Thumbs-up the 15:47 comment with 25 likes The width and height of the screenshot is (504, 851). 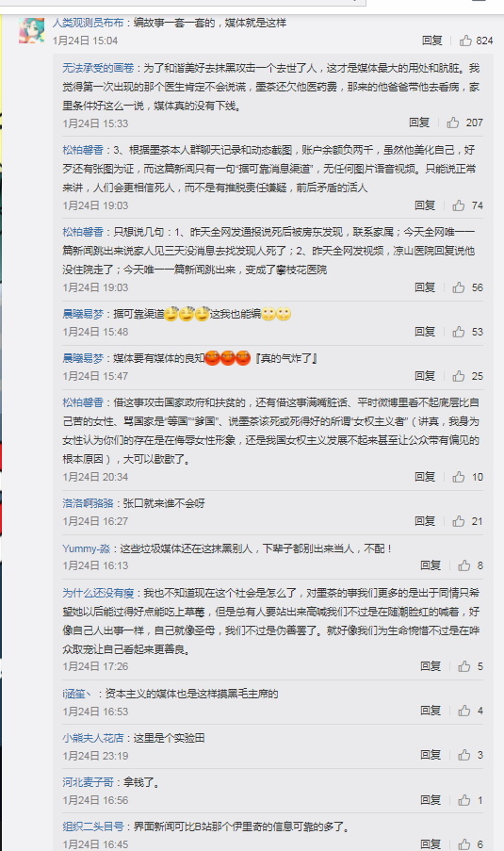[459, 376]
